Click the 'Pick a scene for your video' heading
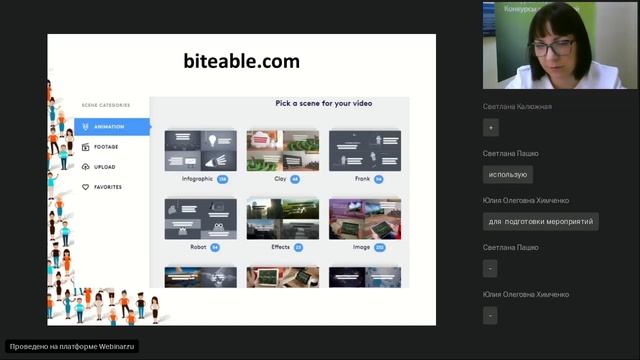 coord(324,103)
